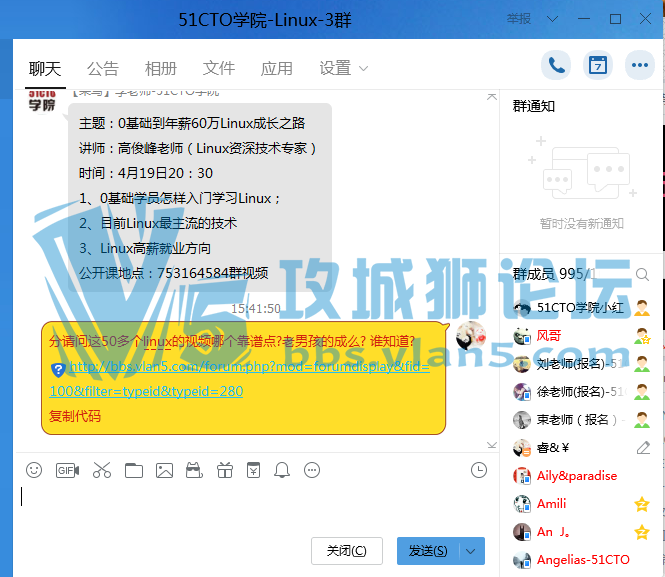Click the link safety shield icon

point(58,370)
